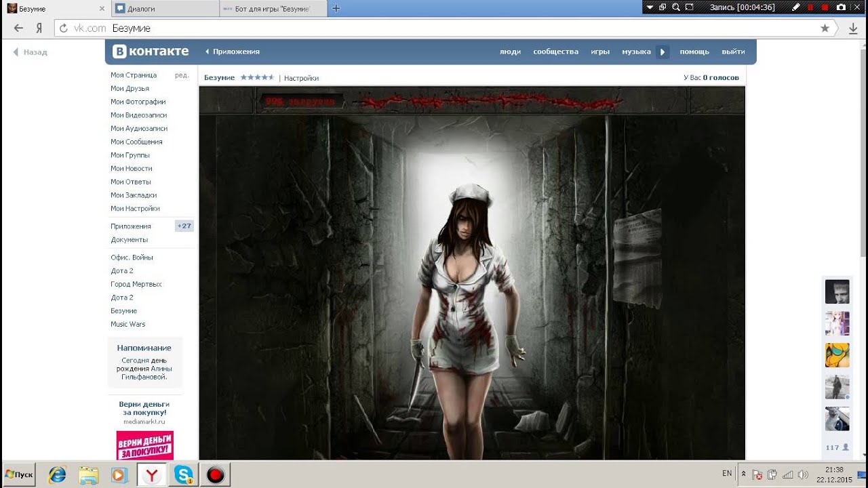868x488 pixels.
Task: Click the address bar showing Безумие
Action: click(x=444, y=28)
